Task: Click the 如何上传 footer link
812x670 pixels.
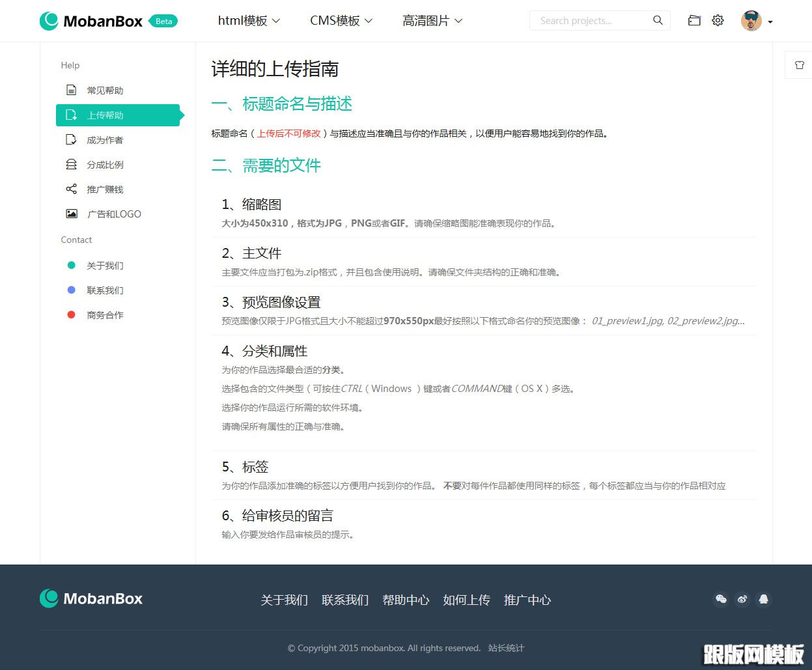Action: [466, 600]
